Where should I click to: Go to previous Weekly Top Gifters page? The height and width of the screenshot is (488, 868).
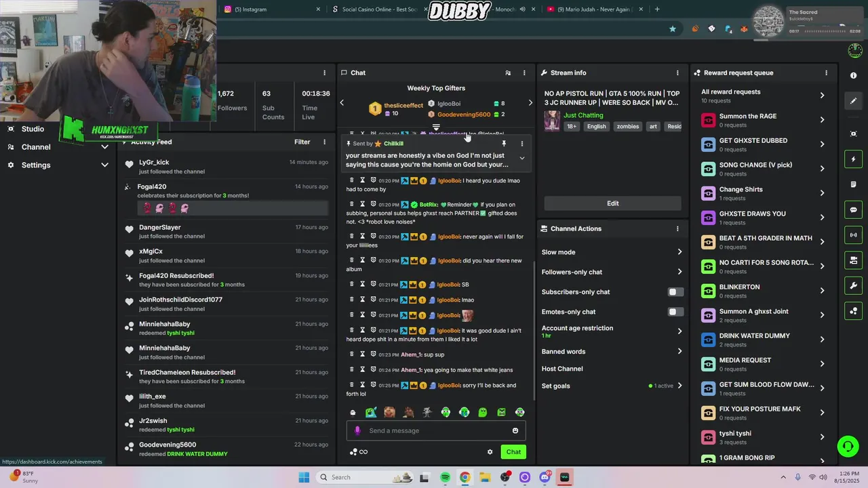click(x=342, y=103)
